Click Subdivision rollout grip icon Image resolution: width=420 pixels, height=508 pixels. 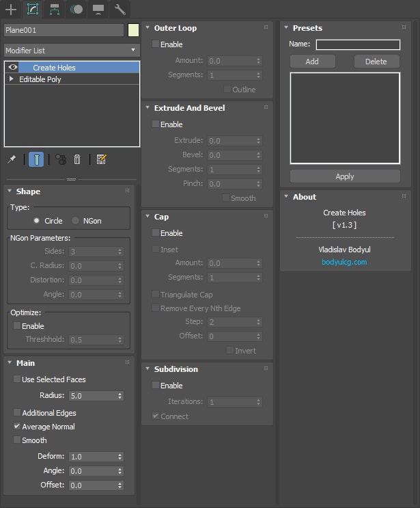click(266, 369)
